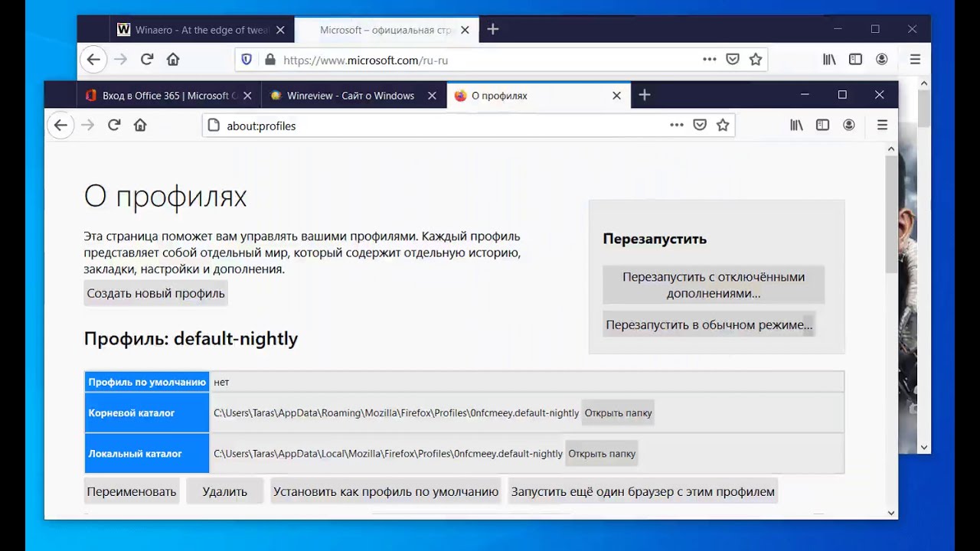Close the Вход в Office 365 tab
This screenshot has width=980, height=551.
tap(247, 96)
